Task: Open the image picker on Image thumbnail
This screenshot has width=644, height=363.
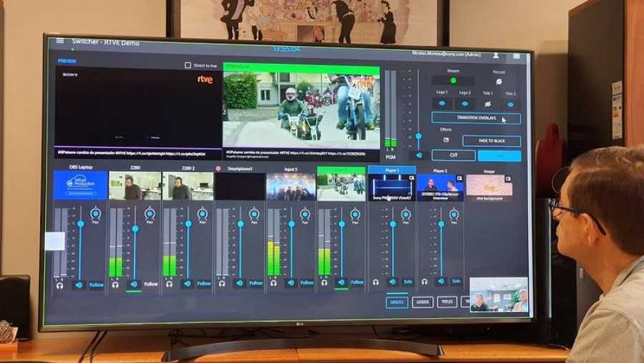Action: (x=509, y=179)
